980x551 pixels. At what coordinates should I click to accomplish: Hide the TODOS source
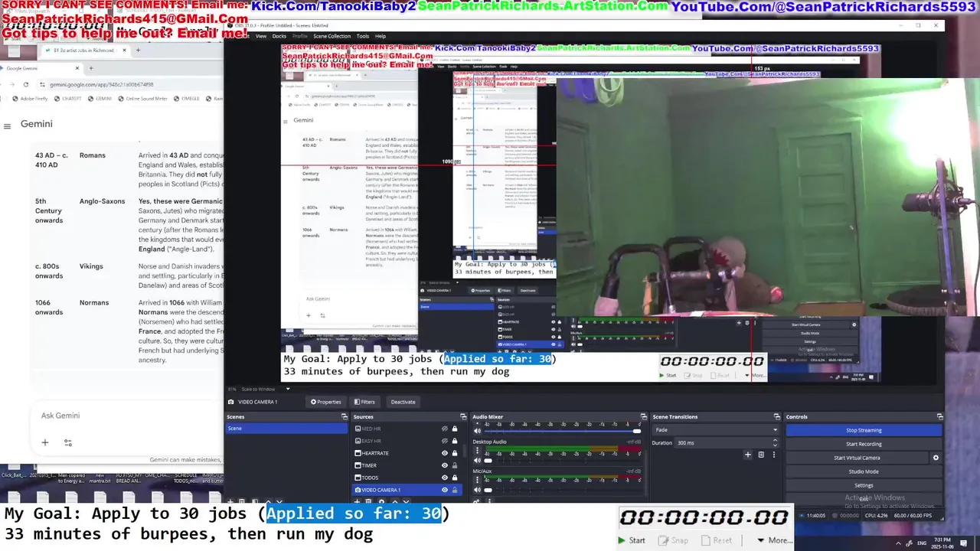pos(444,478)
